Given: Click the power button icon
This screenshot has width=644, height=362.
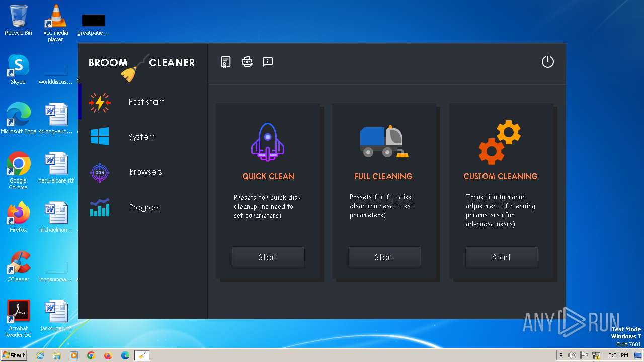Looking at the screenshot, I should 547,62.
